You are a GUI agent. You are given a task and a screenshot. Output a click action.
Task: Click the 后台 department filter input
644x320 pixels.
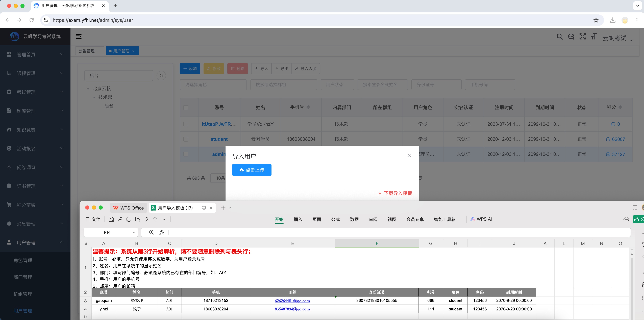[119, 76]
